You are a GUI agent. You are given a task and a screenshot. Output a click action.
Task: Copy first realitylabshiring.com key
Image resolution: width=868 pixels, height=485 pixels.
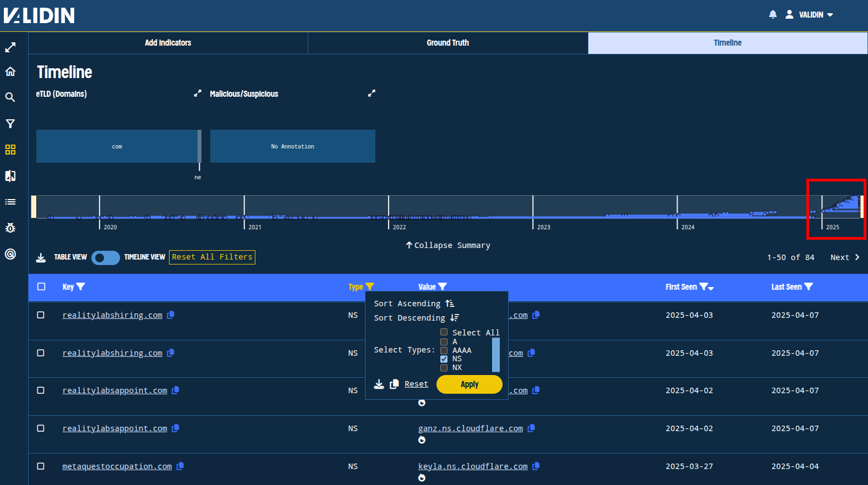171,315
